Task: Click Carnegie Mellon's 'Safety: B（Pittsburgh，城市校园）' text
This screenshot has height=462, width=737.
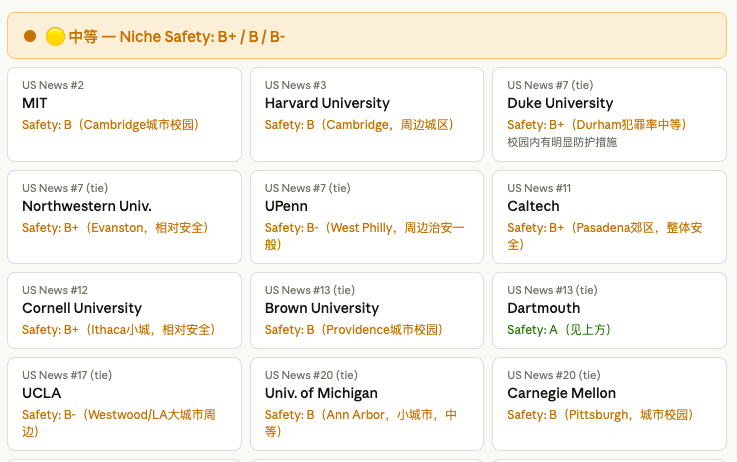Action: [x=601, y=415]
